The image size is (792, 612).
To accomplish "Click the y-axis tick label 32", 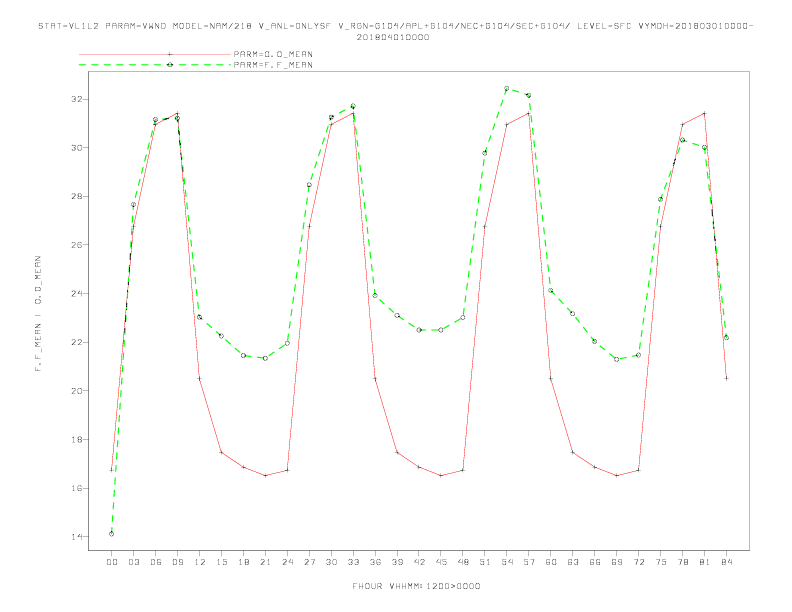I will click(x=77, y=99).
